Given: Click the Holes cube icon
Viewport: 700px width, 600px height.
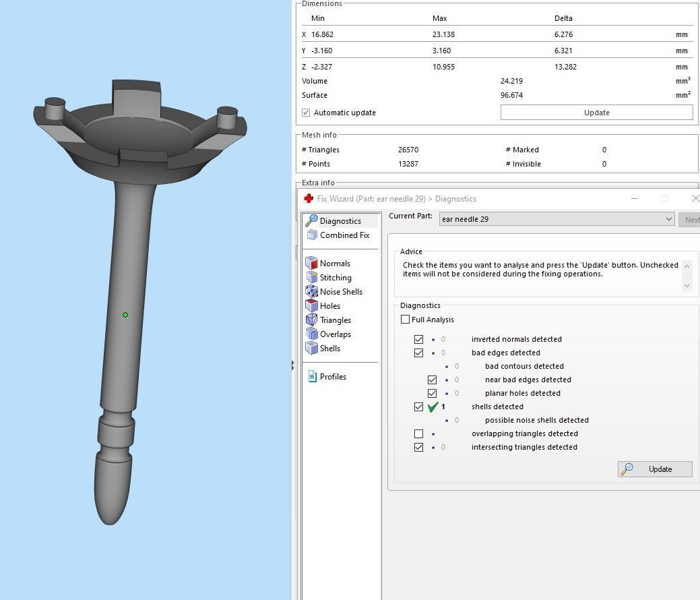Looking at the screenshot, I should pos(311,305).
